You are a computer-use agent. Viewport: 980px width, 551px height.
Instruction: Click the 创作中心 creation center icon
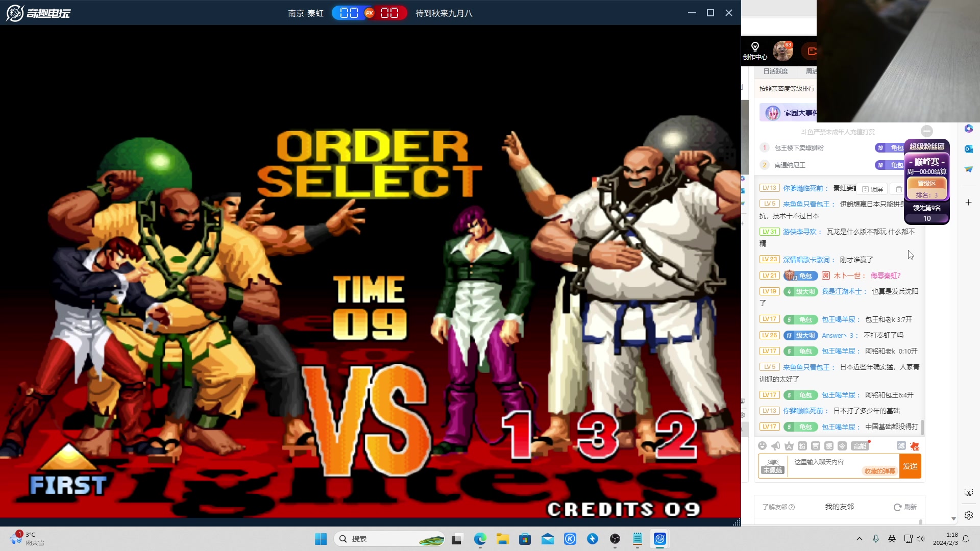(x=755, y=51)
